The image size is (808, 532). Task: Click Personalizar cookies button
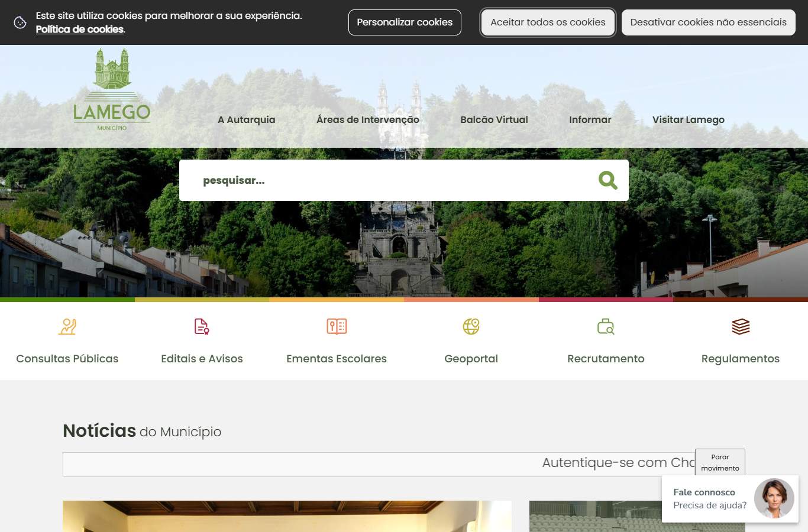(405, 22)
